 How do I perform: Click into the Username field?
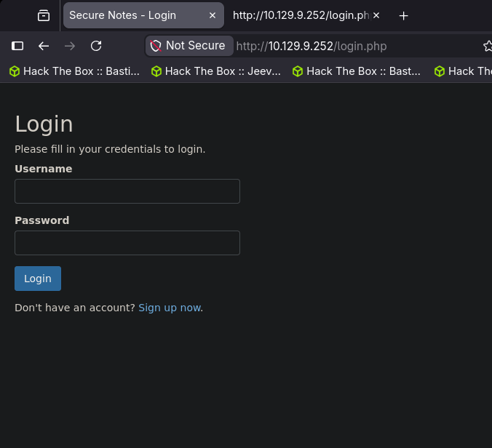point(127,191)
